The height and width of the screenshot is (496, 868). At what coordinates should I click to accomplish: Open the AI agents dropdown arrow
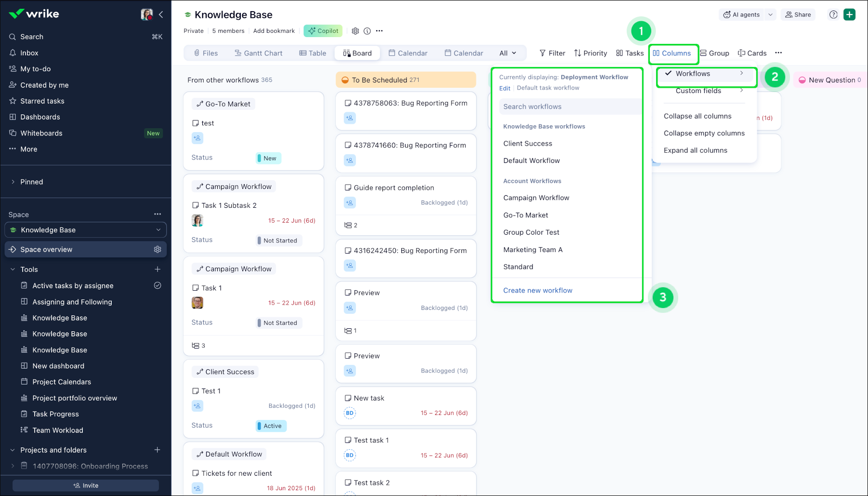[770, 14]
